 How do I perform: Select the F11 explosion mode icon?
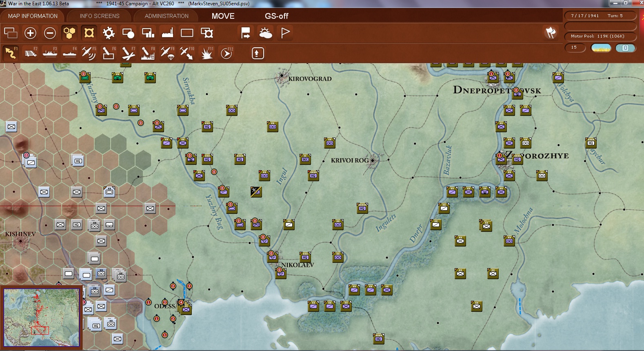(207, 53)
